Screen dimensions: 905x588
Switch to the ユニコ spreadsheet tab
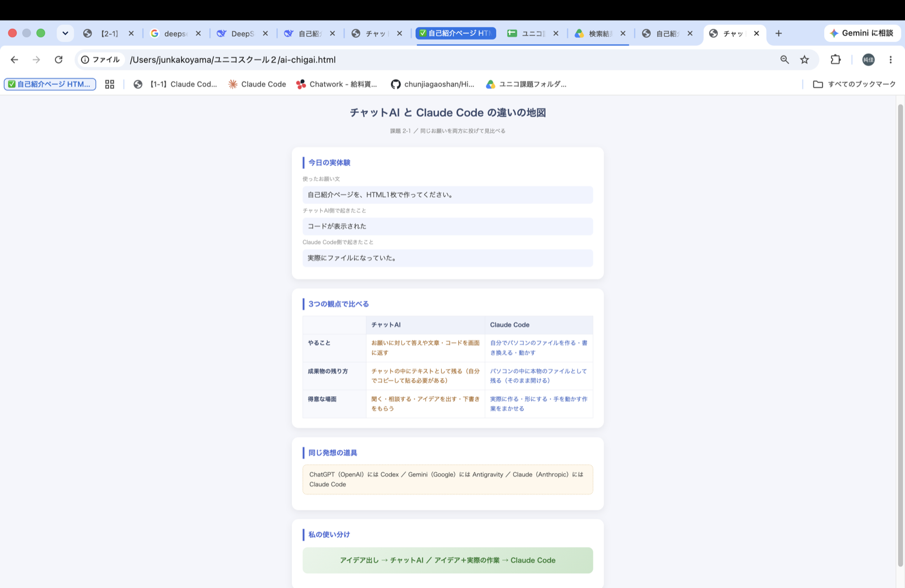click(x=527, y=33)
